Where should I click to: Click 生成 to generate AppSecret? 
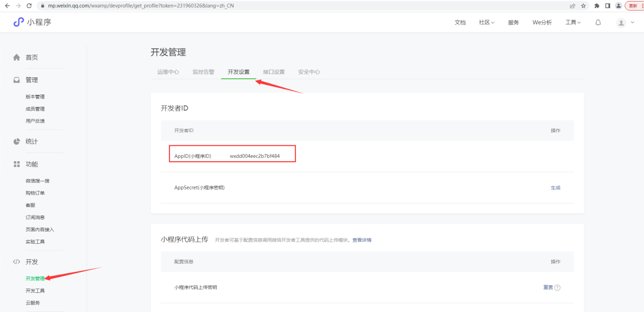pyautogui.click(x=555, y=188)
